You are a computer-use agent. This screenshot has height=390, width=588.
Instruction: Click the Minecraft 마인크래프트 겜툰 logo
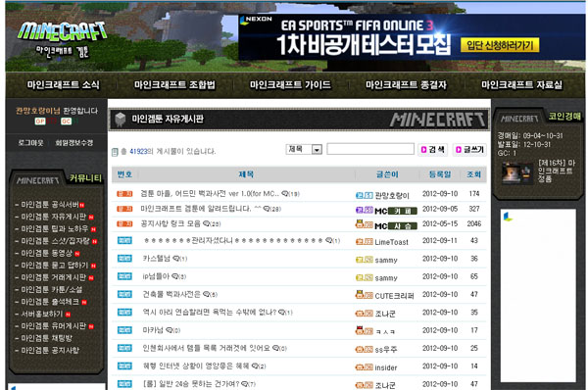click(63, 39)
